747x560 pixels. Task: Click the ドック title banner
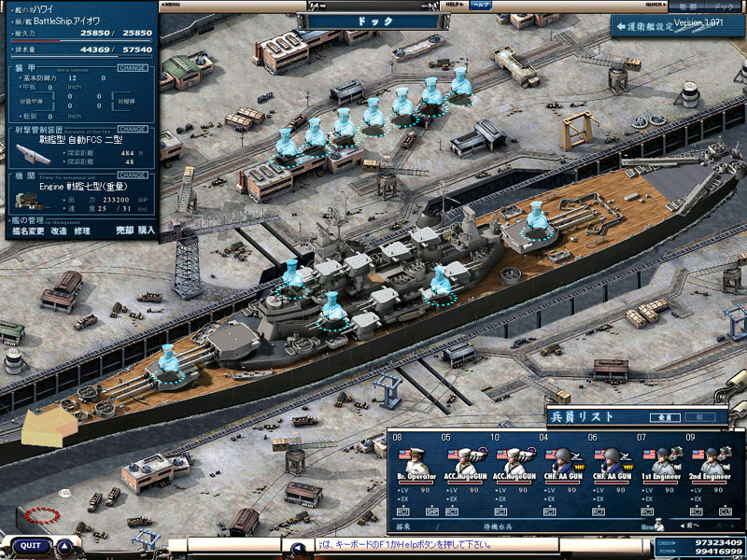tap(373, 21)
